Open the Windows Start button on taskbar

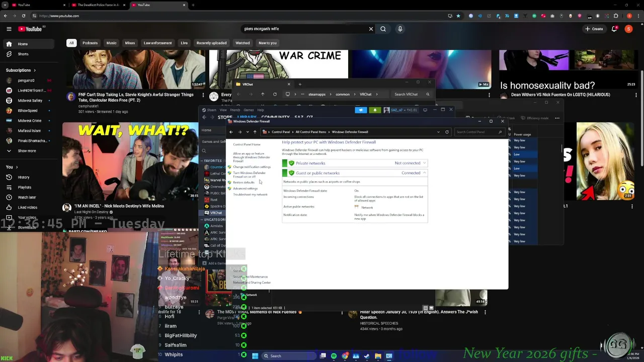coord(255,356)
